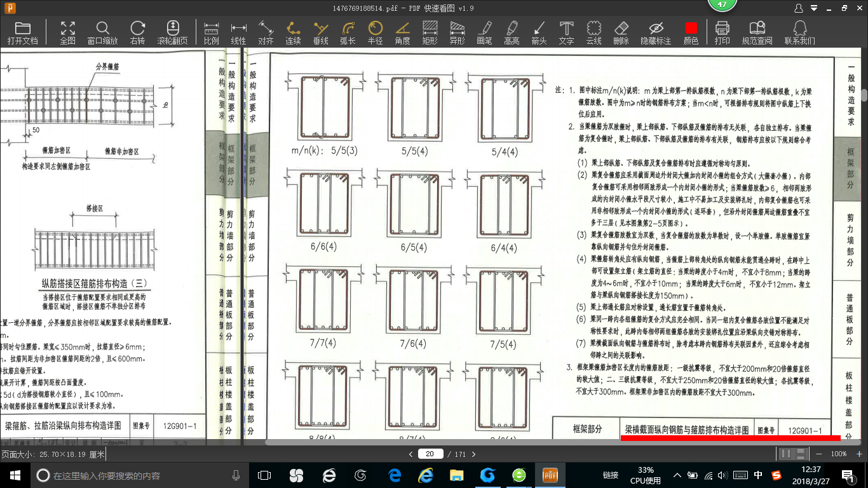The image size is (868, 488).
Task: Select the 线性 linear measure tool
Action: (x=238, y=32)
